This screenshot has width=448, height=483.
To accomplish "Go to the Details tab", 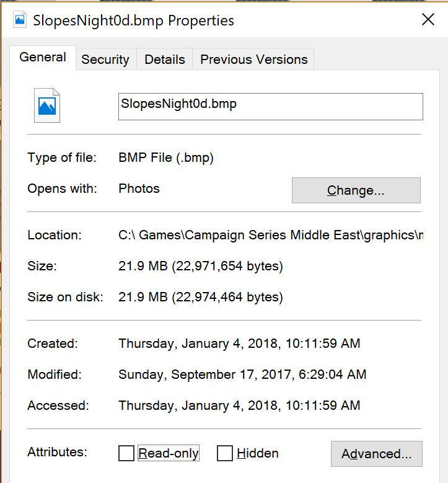I will tap(165, 60).
